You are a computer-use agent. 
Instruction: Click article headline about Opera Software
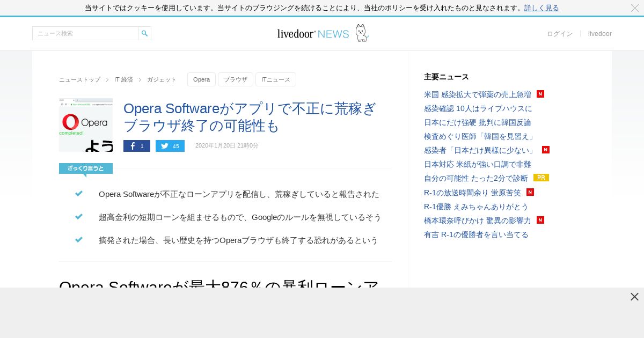point(250,117)
